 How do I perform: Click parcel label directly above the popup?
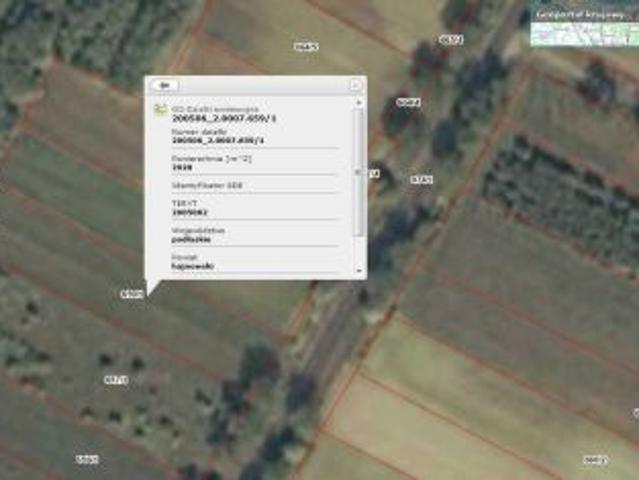point(306,46)
